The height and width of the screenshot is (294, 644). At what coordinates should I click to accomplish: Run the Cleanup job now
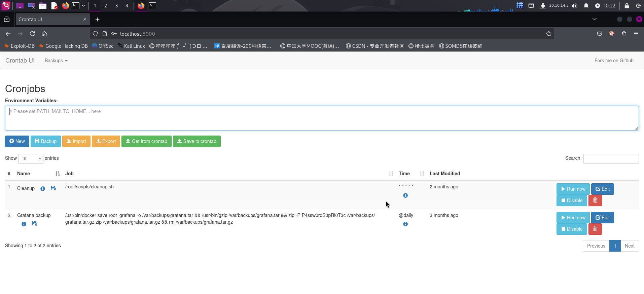pyautogui.click(x=573, y=189)
